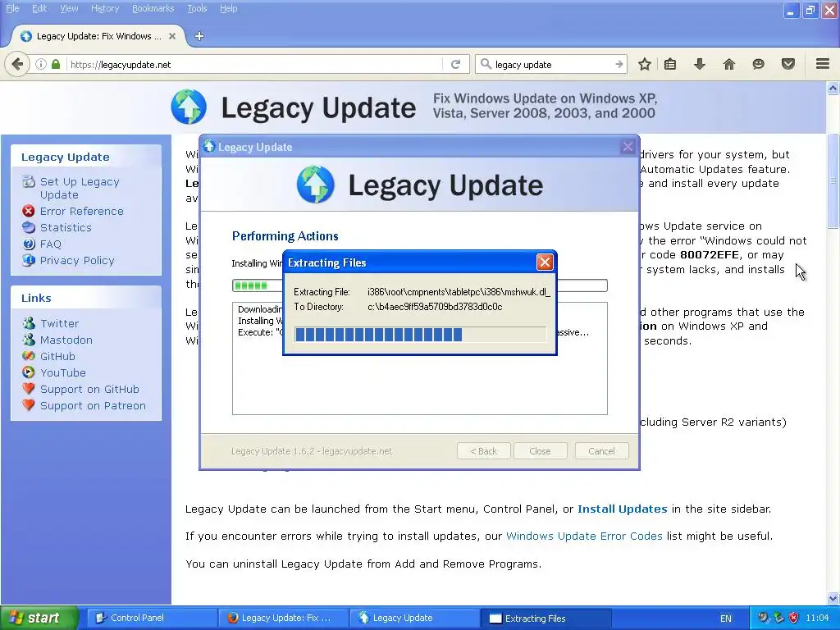840x630 pixels.
Task: Open the File menu
Action: coord(12,8)
